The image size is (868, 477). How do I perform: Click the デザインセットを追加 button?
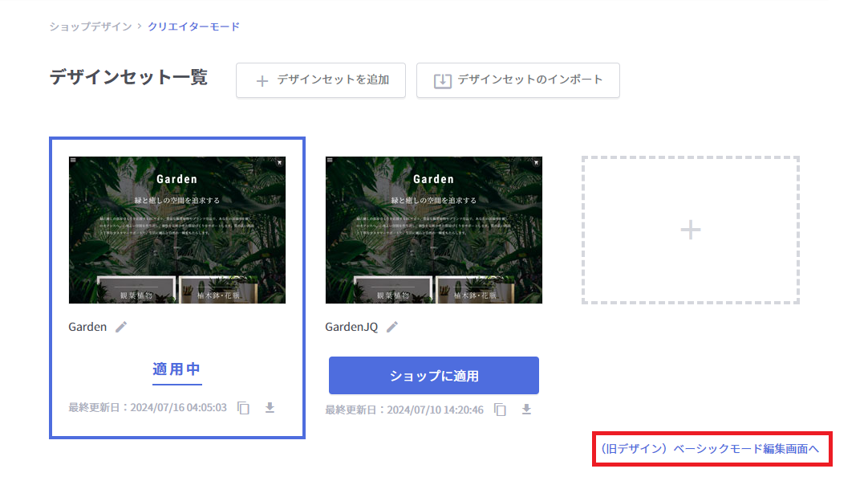click(321, 80)
